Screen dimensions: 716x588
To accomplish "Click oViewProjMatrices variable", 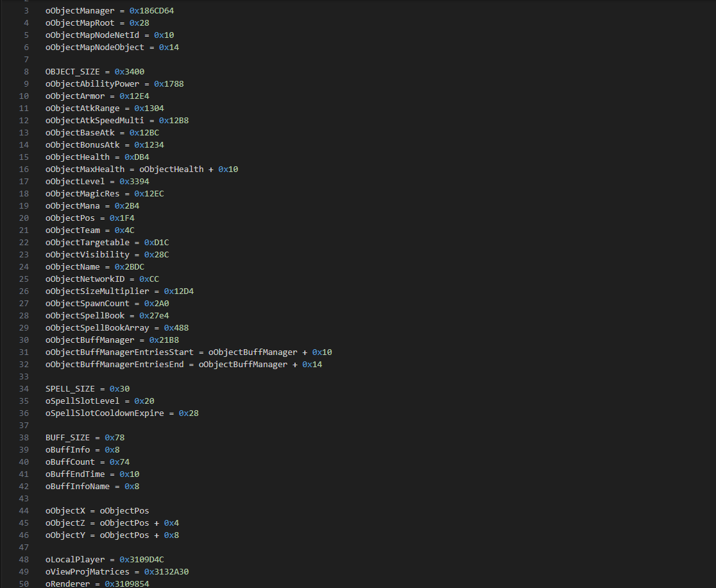I will [x=87, y=571].
